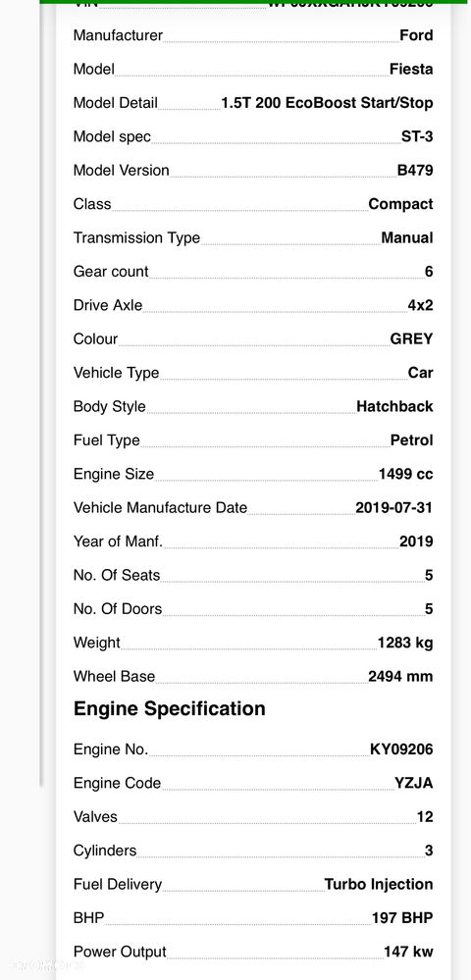The image size is (471, 980).
Task: Click the Weight 1283 kg value
Action: [404, 643]
